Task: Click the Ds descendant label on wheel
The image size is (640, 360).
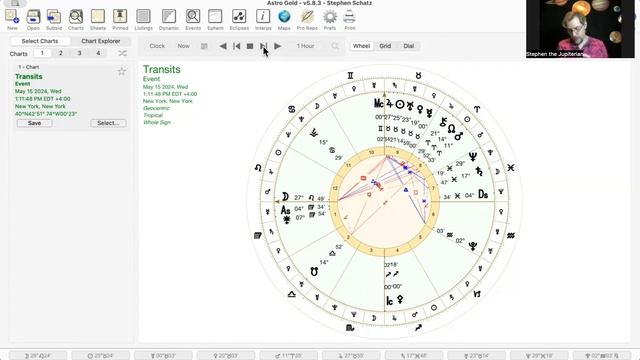Action: tap(483, 194)
